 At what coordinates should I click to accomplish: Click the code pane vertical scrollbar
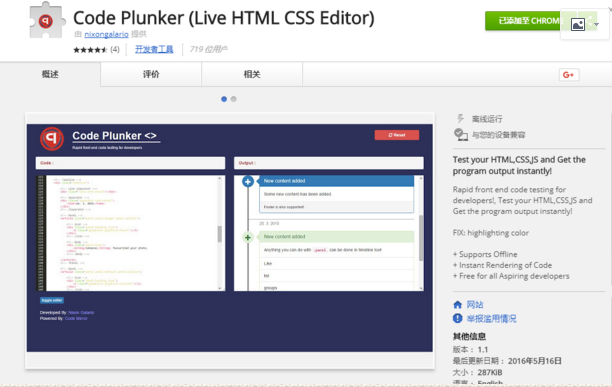click(x=220, y=233)
